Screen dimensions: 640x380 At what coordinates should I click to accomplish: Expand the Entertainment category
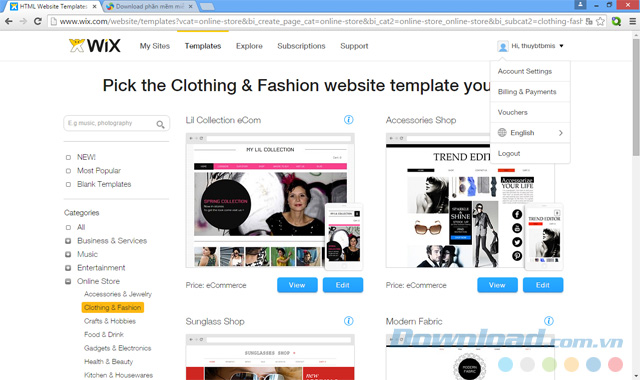68,268
